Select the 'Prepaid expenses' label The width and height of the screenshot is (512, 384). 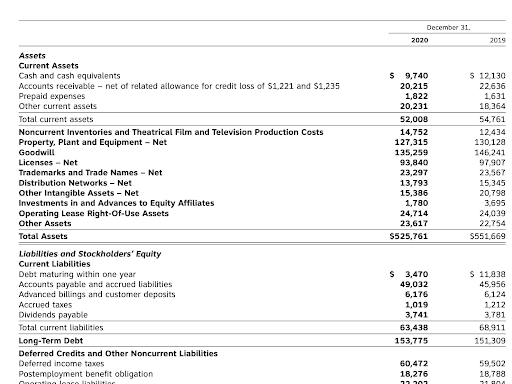[x=52, y=96]
